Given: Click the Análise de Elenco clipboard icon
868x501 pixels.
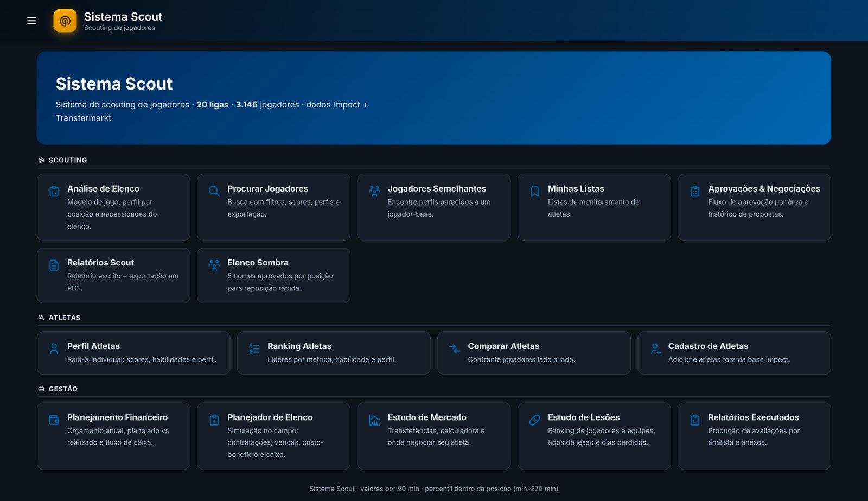Looking at the screenshot, I should tap(54, 191).
